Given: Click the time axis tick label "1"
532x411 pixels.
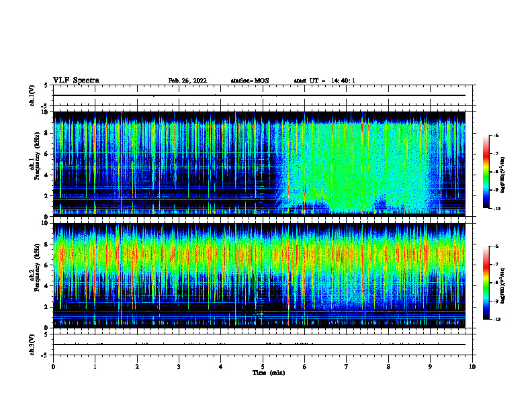Looking at the screenshot, I should click(95, 367).
